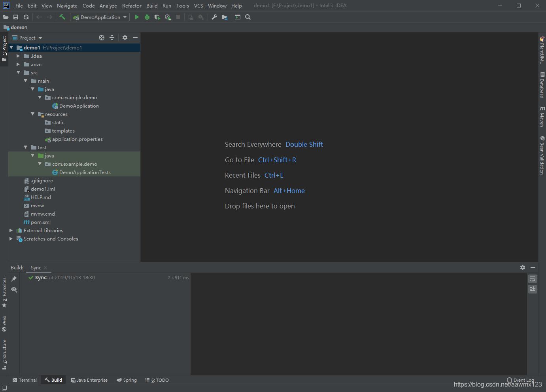Open the Project view selector dropdown
This screenshot has height=392, width=546.
[27, 38]
